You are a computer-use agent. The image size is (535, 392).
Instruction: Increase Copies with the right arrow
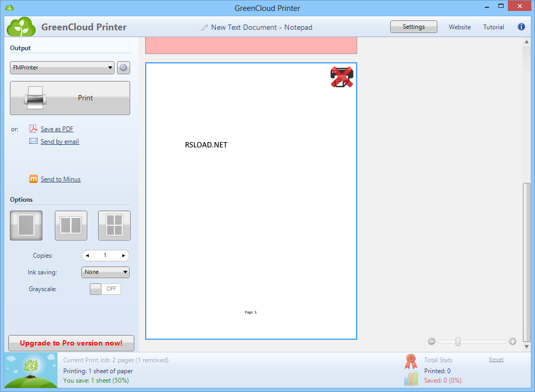tap(123, 256)
